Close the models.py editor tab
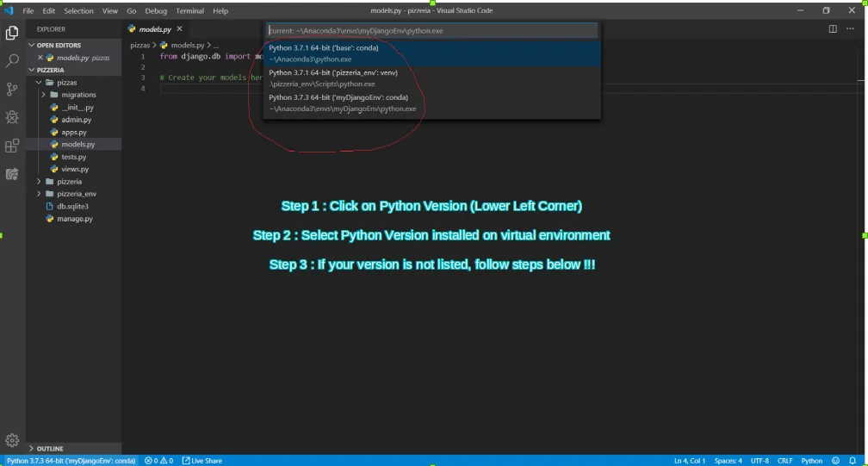 pyautogui.click(x=179, y=28)
